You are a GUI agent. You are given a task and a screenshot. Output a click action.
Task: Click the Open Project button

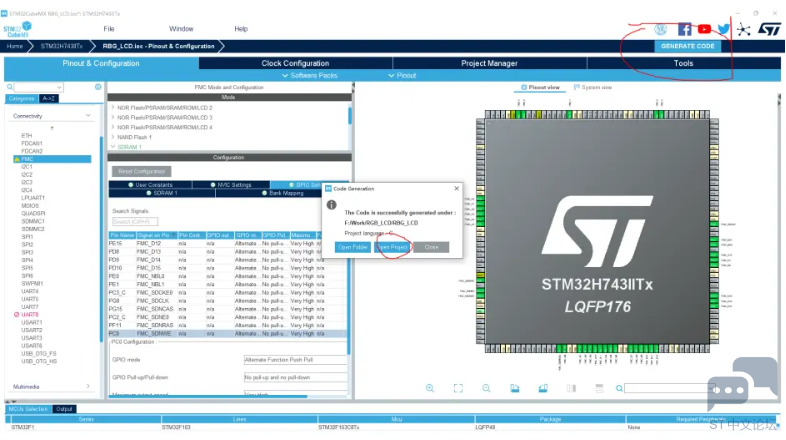392,247
